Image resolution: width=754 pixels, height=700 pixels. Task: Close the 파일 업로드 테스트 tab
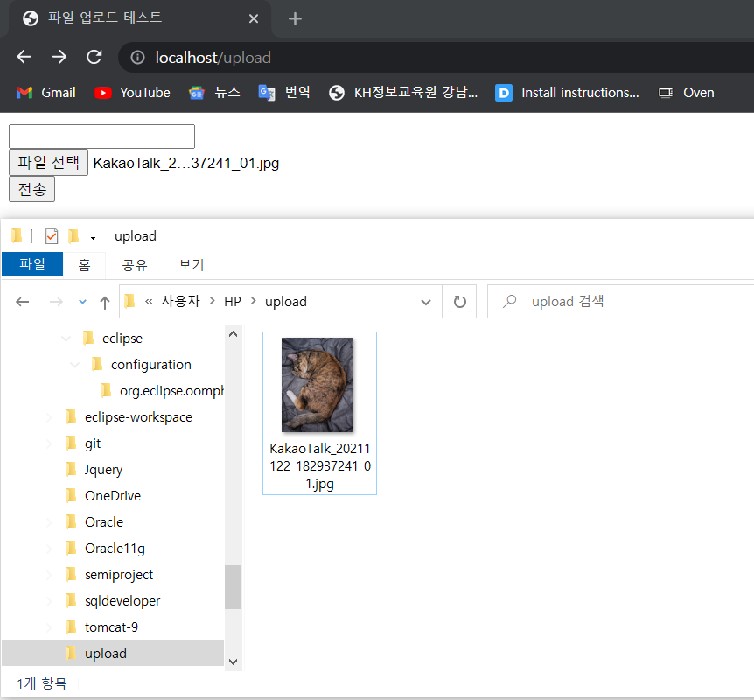(254, 18)
